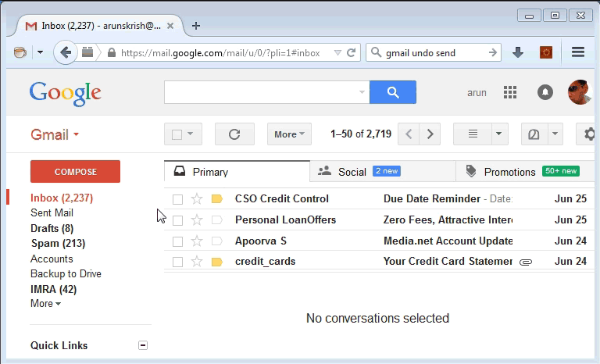This screenshot has height=364, width=600.
Task: Toggle importance marker on CSO Credit Control
Action: pos(217,198)
